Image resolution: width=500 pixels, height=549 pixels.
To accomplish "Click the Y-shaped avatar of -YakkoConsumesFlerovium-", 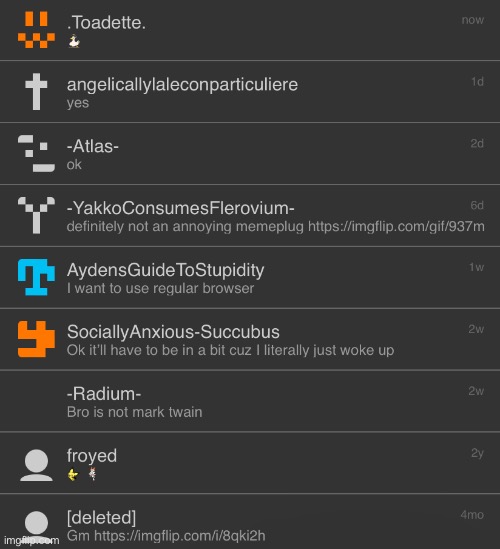I will click(36, 215).
